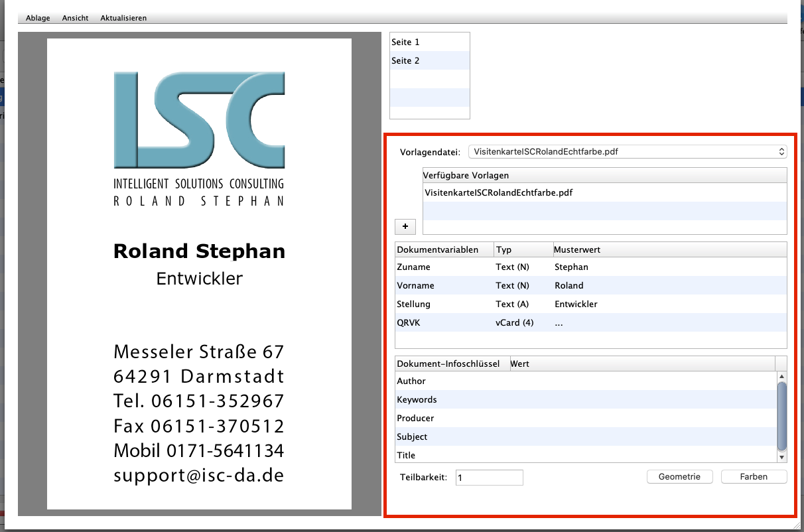Open the Ablage menu
Screen dimensions: 804x532
[x=38, y=18]
